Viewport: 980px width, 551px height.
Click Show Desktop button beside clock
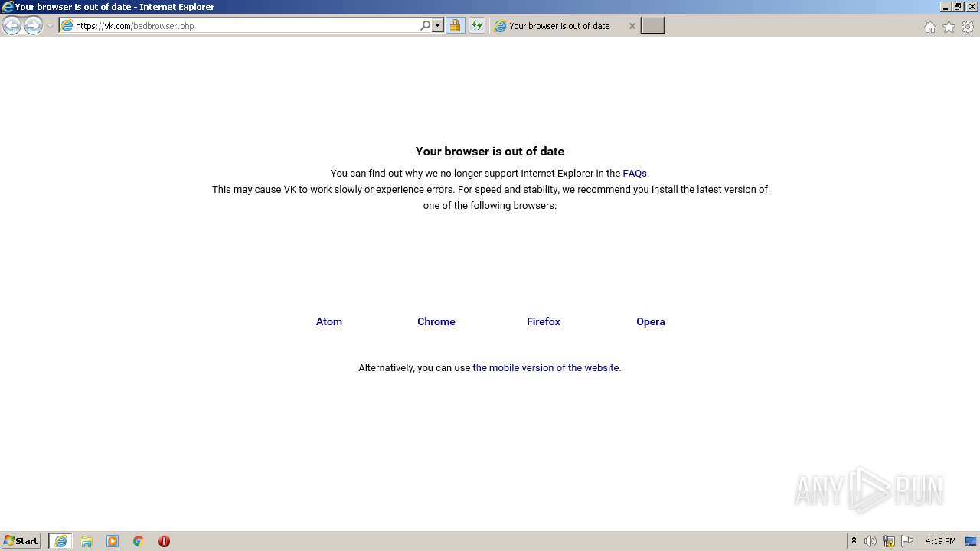(x=971, y=541)
